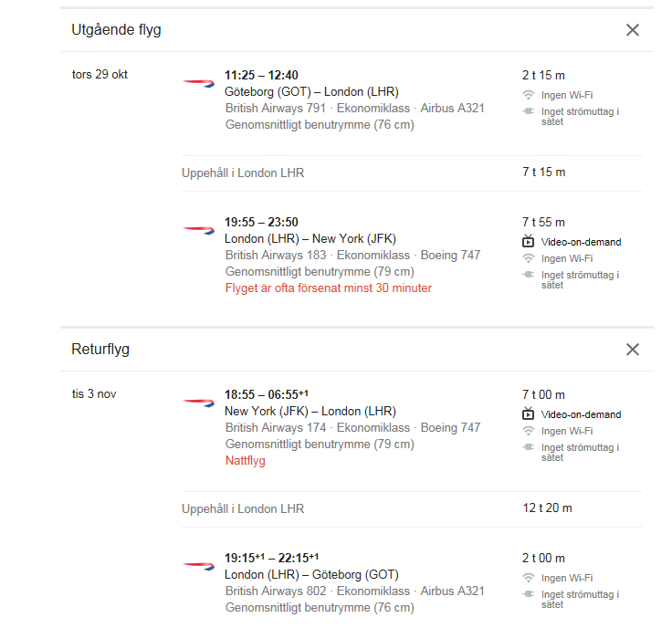Image resolution: width=672 pixels, height=628 pixels.
Task: Click power outlet icon on flight 183
Action: tap(529, 275)
